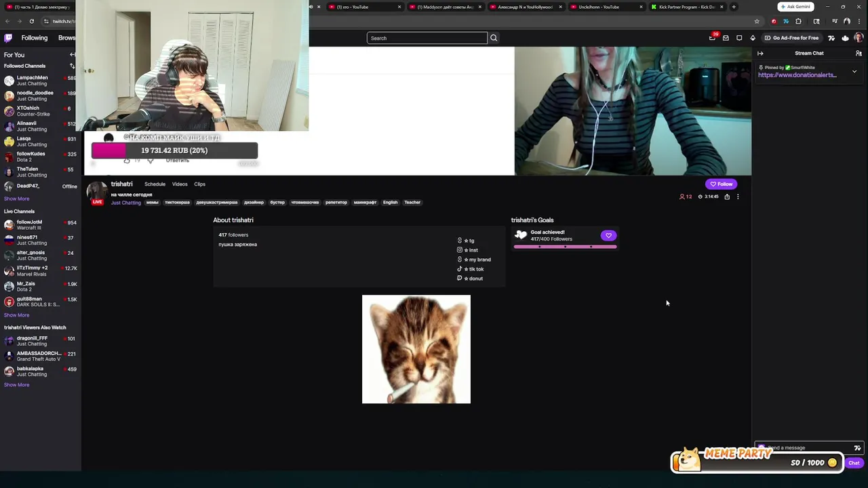The image size is (868, 488).
Task: Click the viewer count 12
Action: pyautogui.click(x=686, y=197)
